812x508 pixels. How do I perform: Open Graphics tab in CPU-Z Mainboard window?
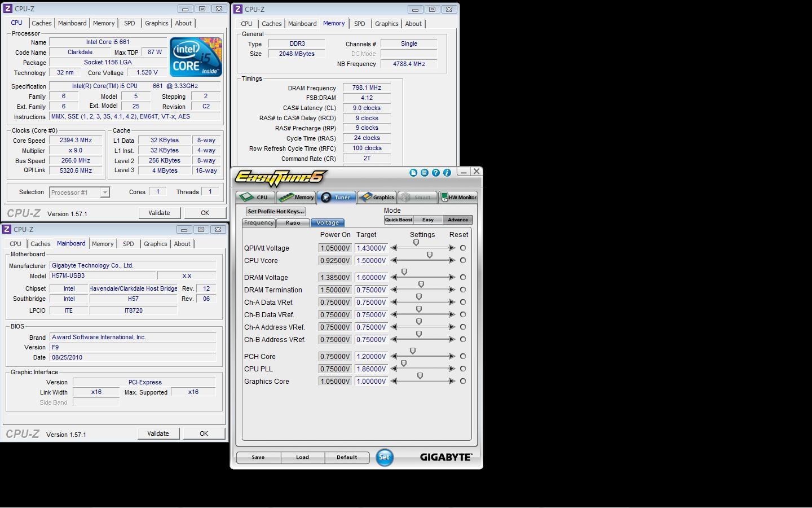[x=156, y=244]
